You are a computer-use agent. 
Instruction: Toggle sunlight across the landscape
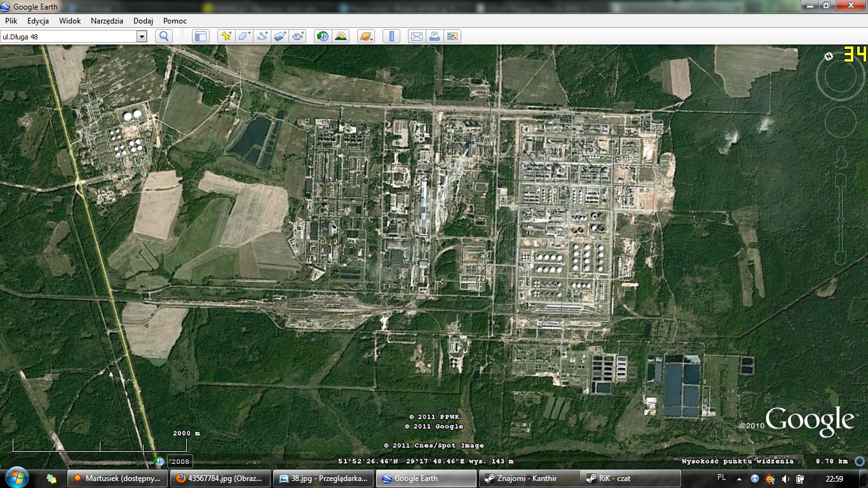[341, 36]
